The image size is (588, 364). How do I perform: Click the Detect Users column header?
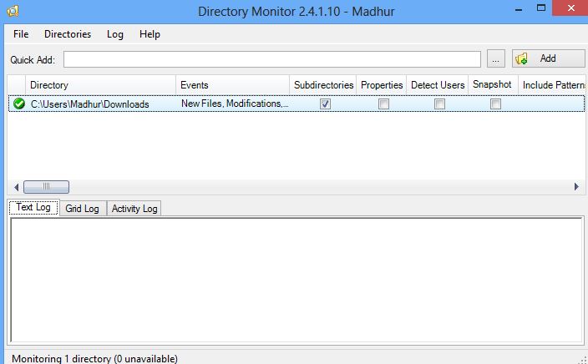[x=438, y=84]
